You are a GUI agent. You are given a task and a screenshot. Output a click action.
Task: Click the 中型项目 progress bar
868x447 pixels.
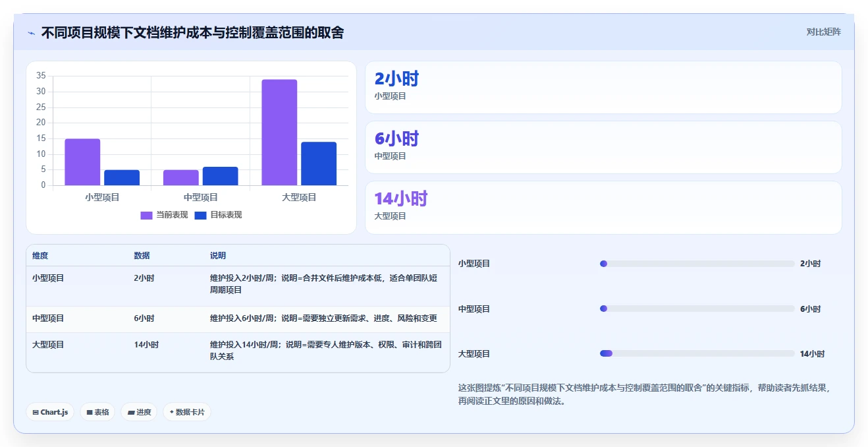pos(697,309)
